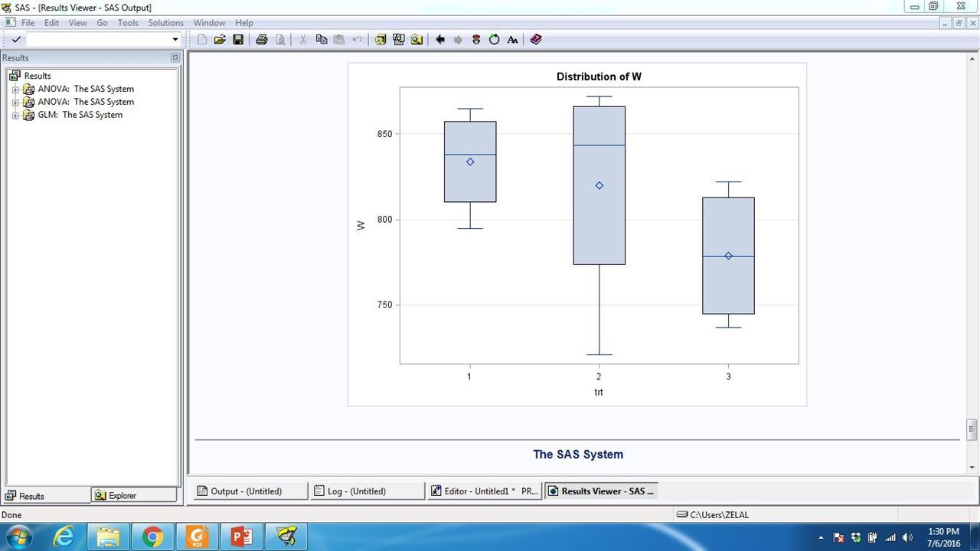Click the Refresh circular arrow icon
This screenshot has height=551, width=980.
coord(495,39)
